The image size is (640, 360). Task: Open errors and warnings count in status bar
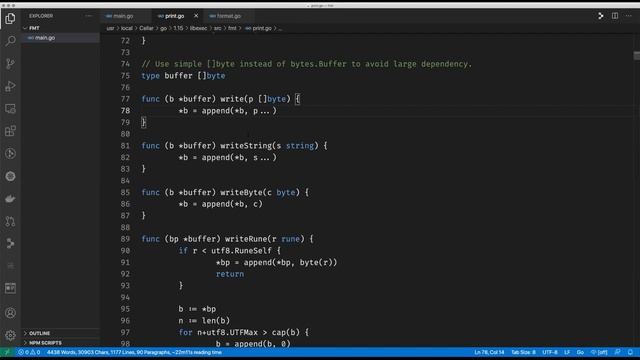29,352
